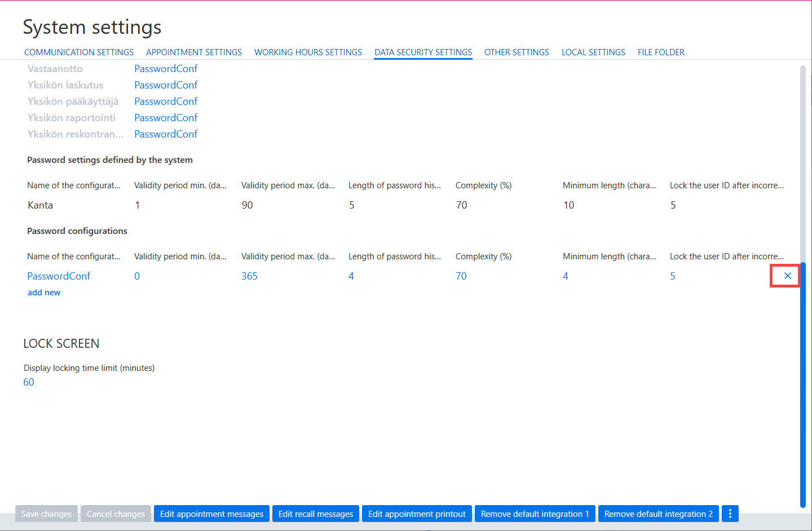Click the vertical scrollbar thumb
The height and width of the screenshot is (531, 812).
(x=803, y=385)
